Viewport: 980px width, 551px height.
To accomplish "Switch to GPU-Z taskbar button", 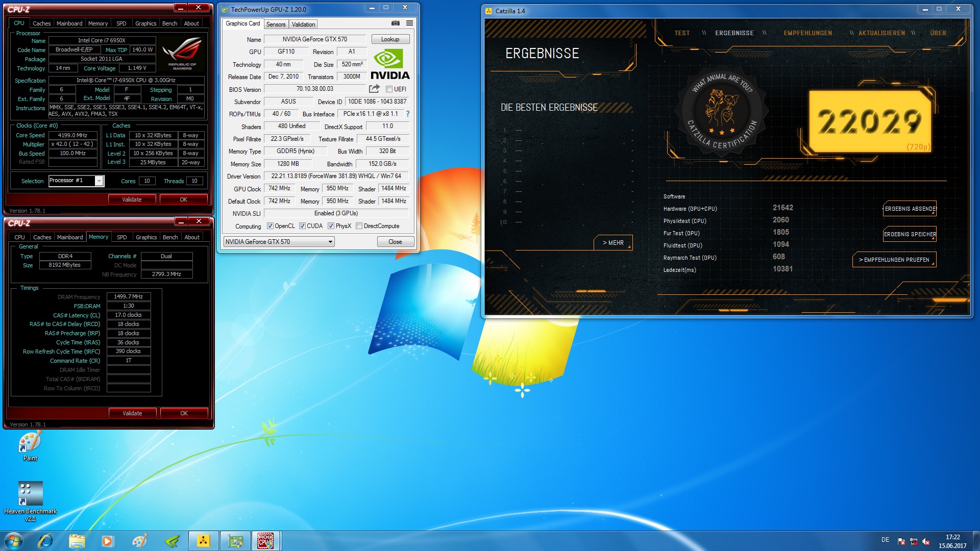I will point(235,541).
